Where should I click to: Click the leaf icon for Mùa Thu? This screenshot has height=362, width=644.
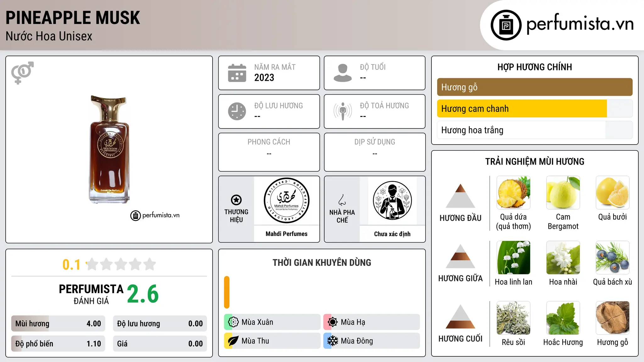coord(233,341)
